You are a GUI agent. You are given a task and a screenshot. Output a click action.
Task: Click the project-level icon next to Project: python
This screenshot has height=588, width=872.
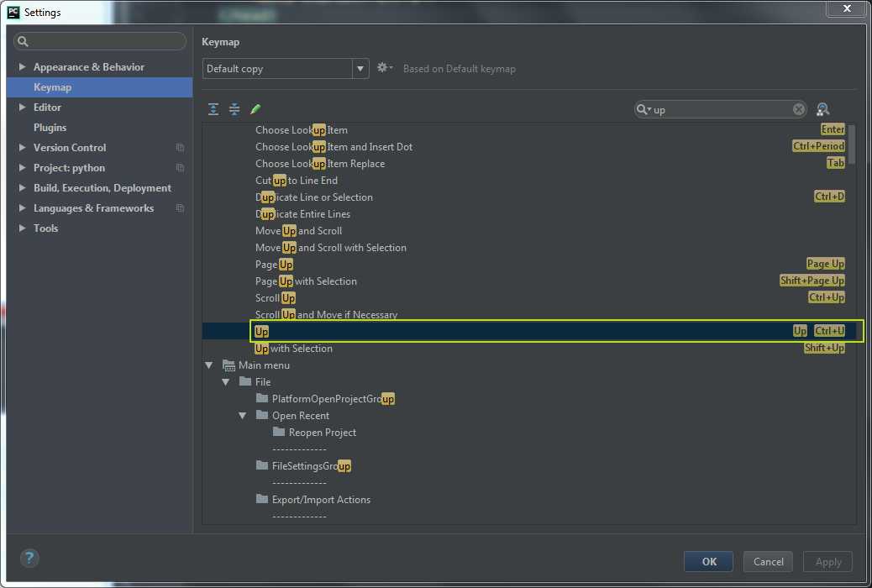180,167
